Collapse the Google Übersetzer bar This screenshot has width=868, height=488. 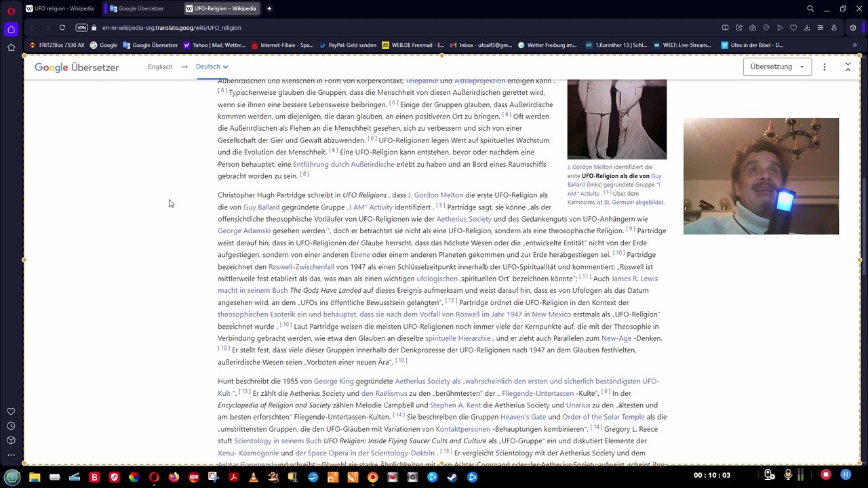pos(848,67)
